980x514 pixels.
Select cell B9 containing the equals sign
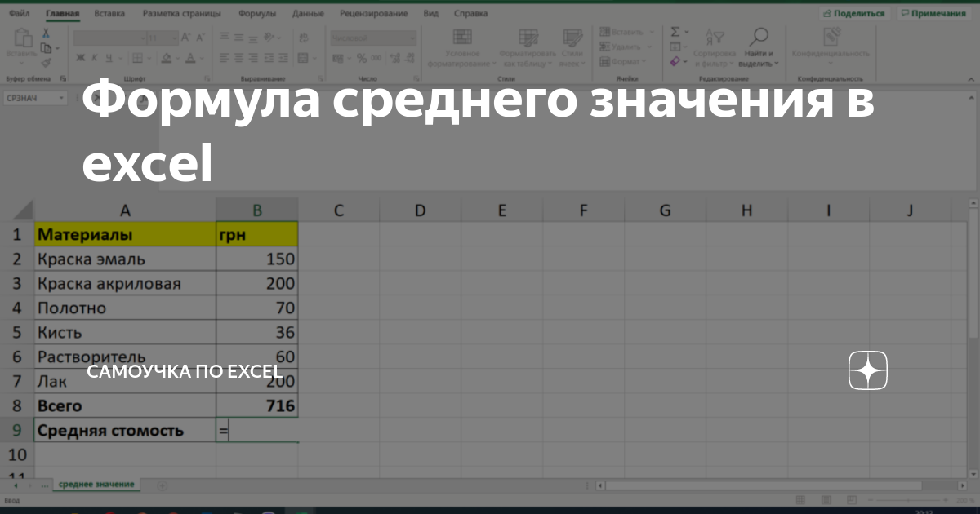257,430
